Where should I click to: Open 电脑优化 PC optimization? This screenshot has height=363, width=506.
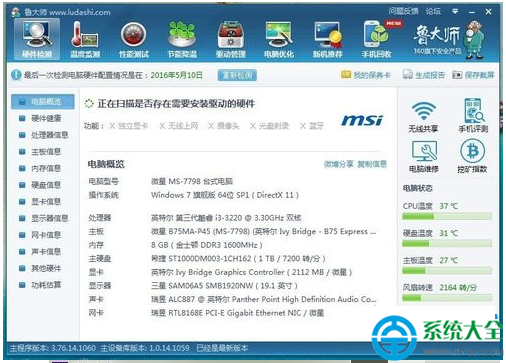pyautogui.click(x=279, y=39)
